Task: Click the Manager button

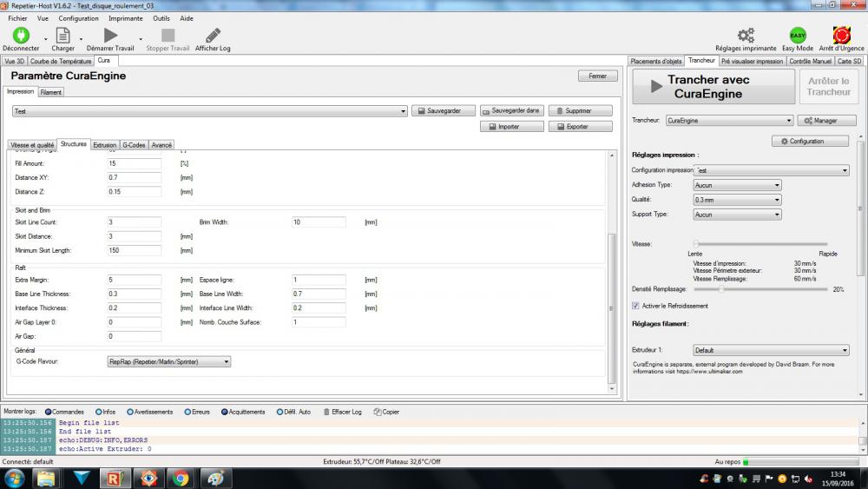Action: click(827, 120)
